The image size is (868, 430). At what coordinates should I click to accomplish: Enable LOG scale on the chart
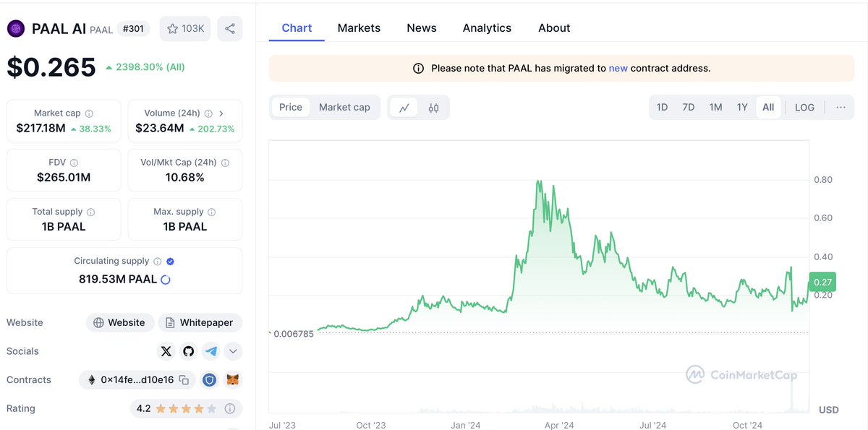tap(804, 106)
